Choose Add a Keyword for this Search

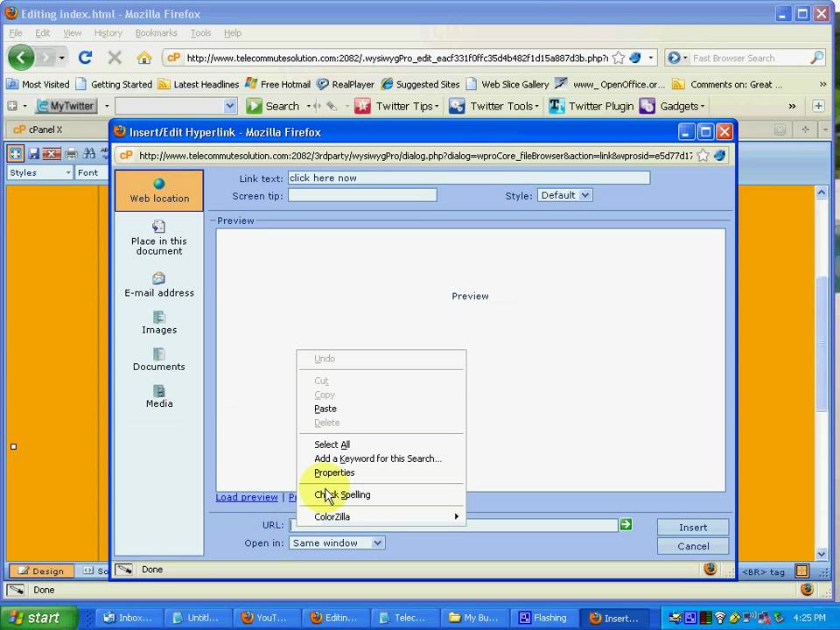(381, 458)
